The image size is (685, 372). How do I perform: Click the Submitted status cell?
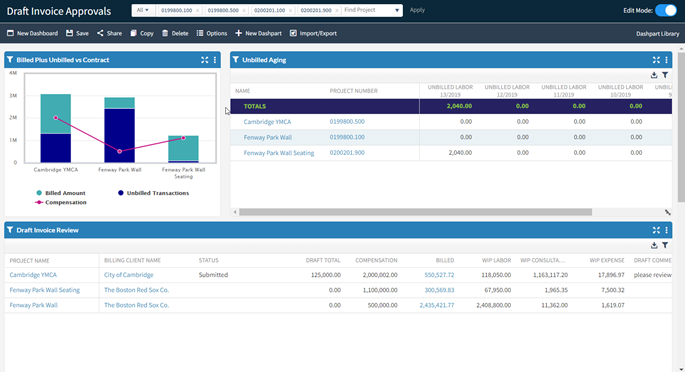tap(213, 275)
